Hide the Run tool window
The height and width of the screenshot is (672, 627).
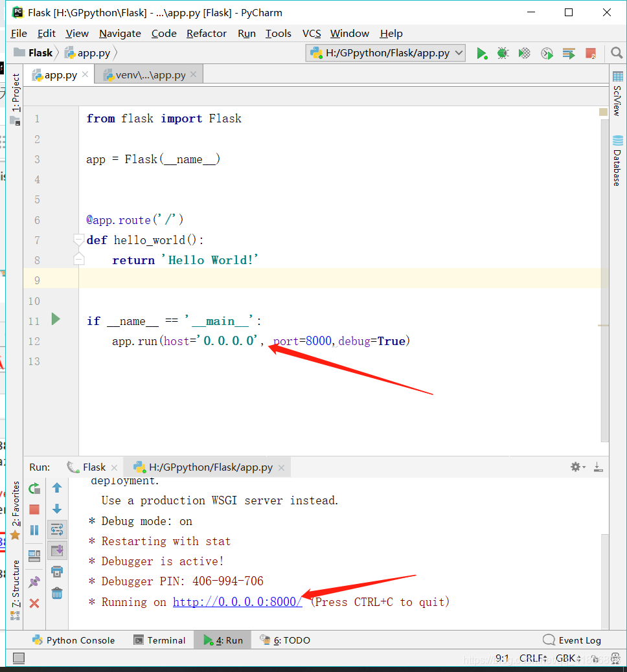point(598,467)
